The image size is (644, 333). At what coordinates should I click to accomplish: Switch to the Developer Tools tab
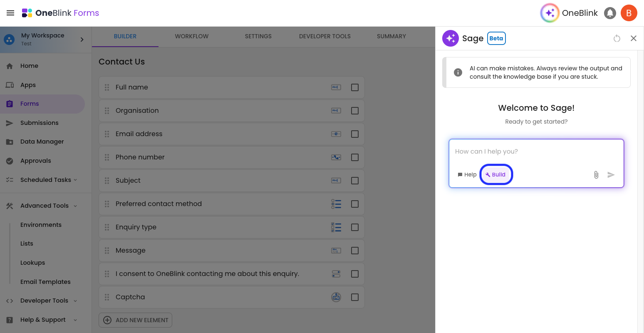click(325, 37)
